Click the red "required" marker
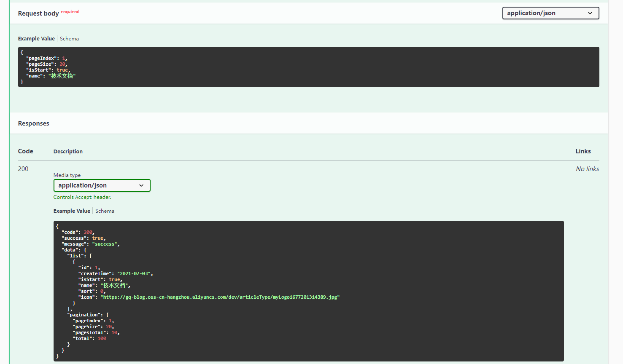 pyautogui.click(x=70, y=12)
